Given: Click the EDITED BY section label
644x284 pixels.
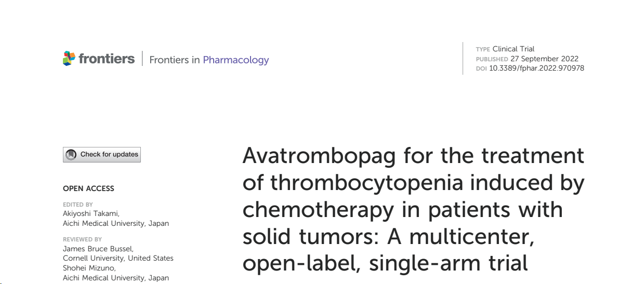Looking at the screenshot, I should 78,205.
